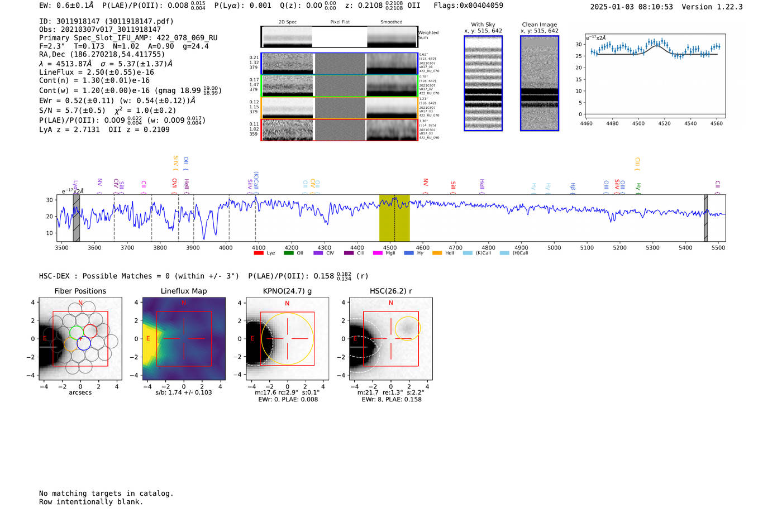Image resolution: width=782 pixels, height=532 pixels.
Task: Click 'No matching targets in catalog.' text
Action: pos(106,493)
